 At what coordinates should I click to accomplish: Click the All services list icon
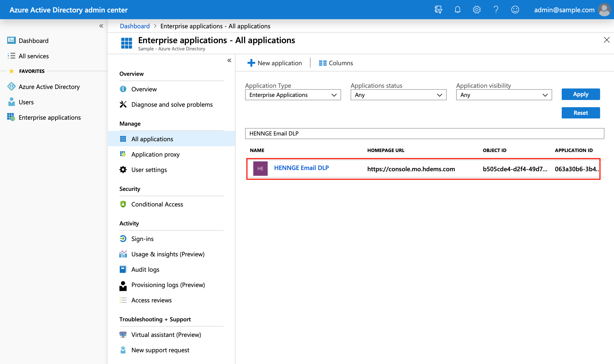click(x=11, y=56)
